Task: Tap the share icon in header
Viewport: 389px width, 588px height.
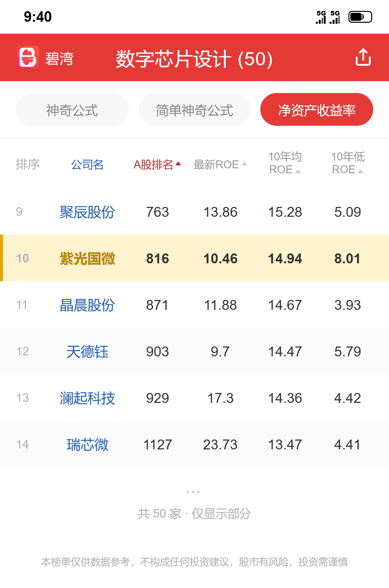Action: [363, 57]
